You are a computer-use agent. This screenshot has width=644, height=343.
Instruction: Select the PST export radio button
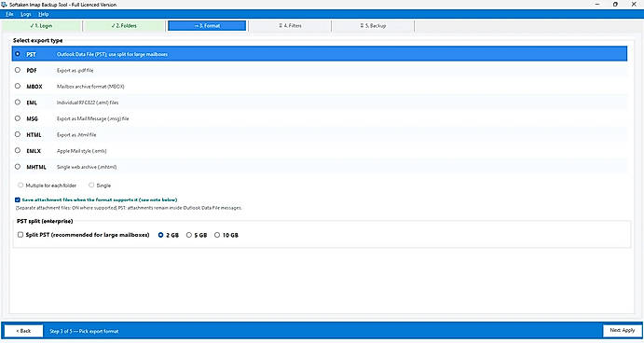point(18,54)
